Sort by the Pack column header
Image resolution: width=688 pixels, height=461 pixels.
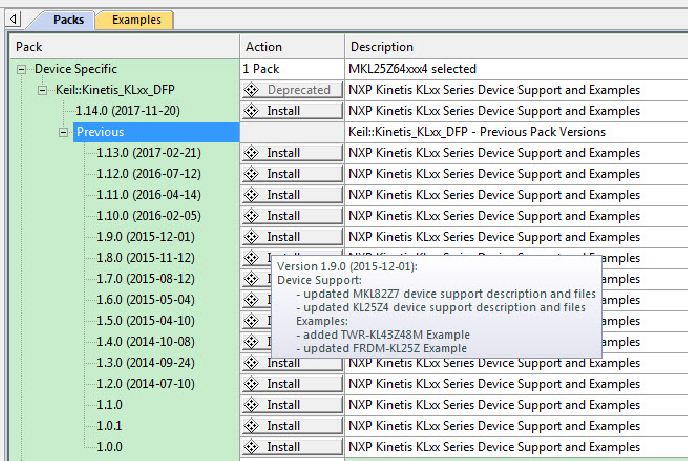(30, 47)
